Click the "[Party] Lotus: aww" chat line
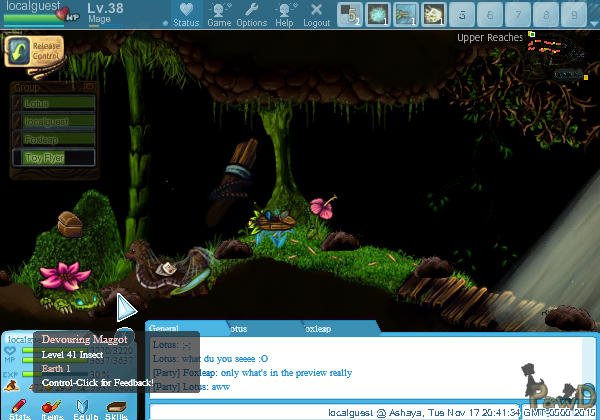 [x=191, y=387]
